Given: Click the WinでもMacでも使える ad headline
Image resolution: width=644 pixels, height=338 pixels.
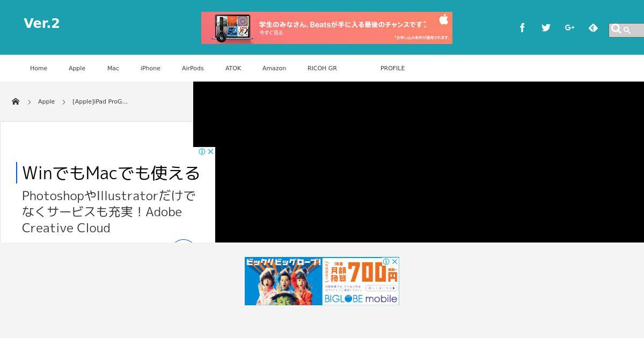Looking at the screenshot, I should point(111,173).
